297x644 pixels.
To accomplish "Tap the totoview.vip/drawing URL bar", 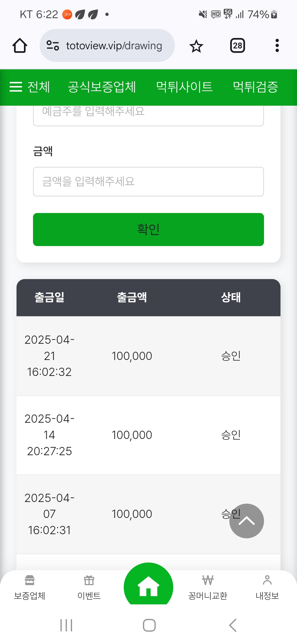I will (114, 46).
